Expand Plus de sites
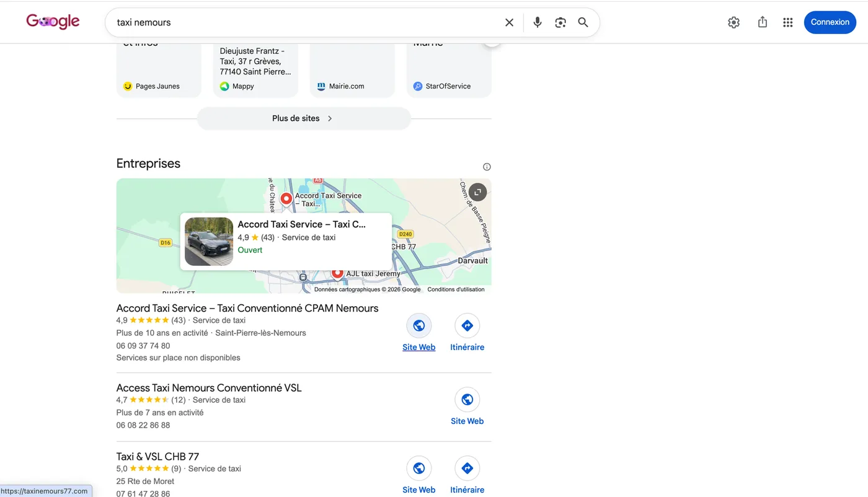868x497 pixels. pos(304,118)
